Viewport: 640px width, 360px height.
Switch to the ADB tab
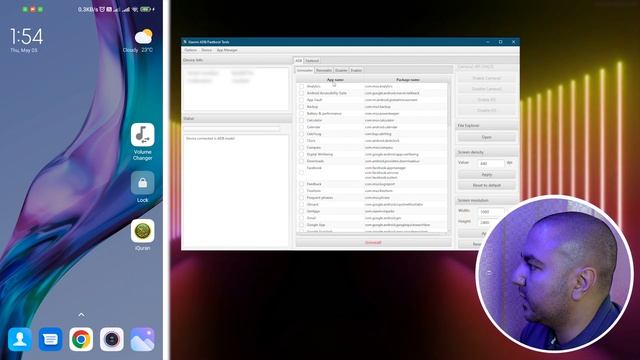pyautogui.click(x=298, y=61)
